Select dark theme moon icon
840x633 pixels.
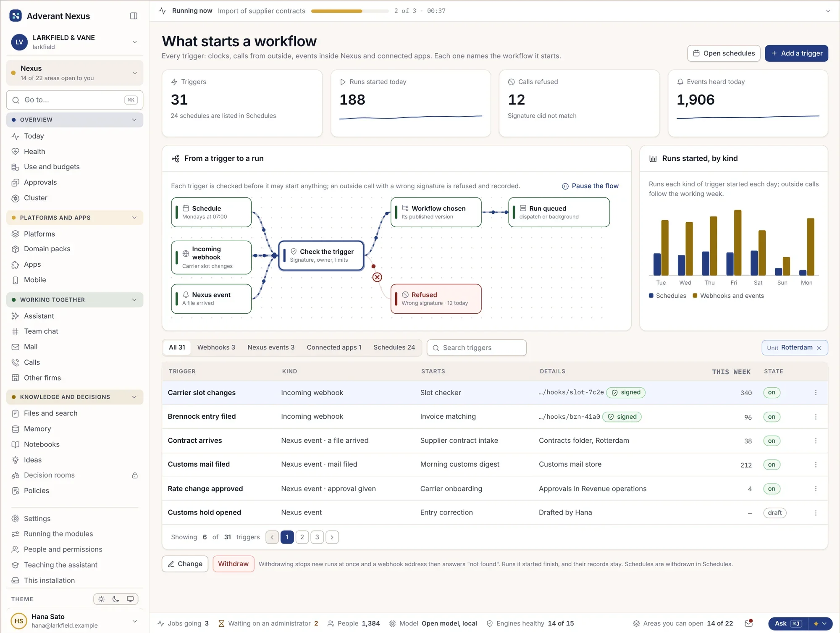click(x=116, y=599)
